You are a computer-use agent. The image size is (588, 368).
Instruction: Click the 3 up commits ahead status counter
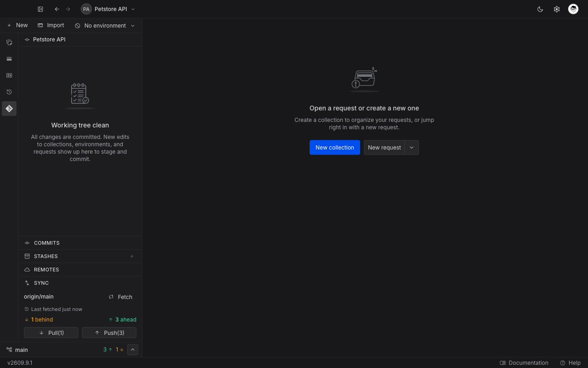point(107,350)
